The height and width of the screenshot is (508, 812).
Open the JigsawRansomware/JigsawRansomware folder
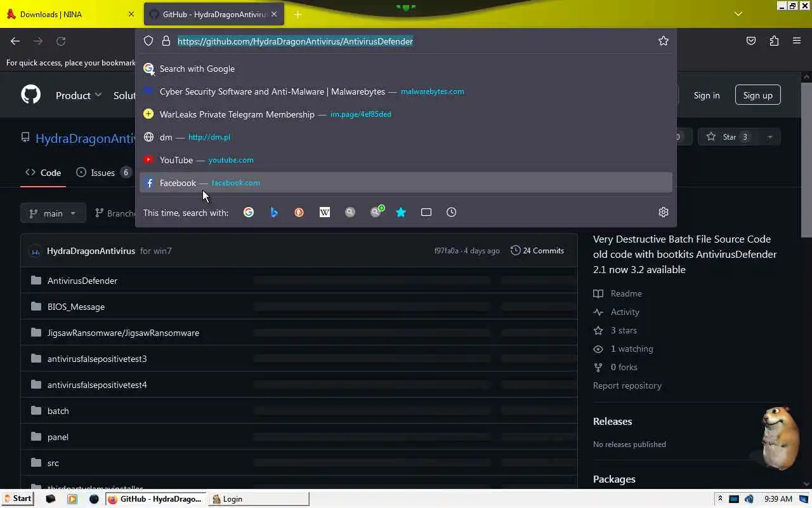point(123,333)
